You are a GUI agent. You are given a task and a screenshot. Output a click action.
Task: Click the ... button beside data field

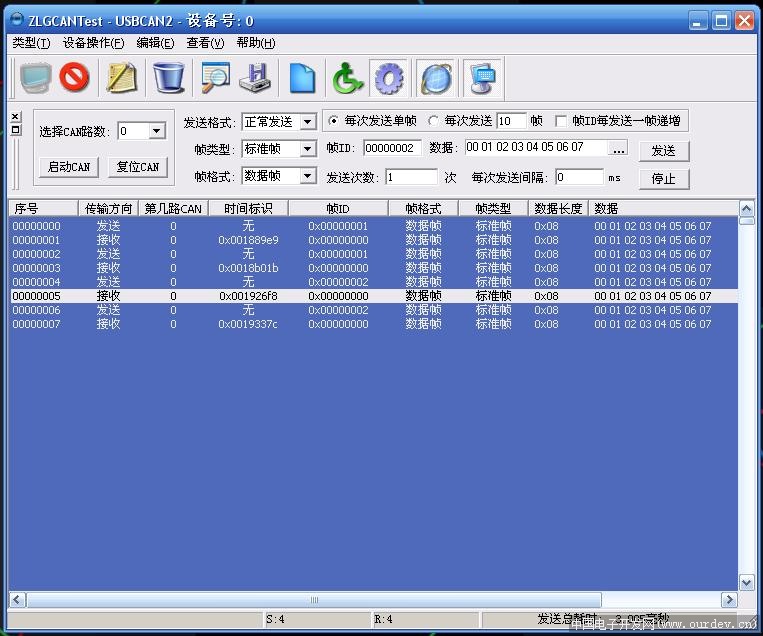[618, 148]
